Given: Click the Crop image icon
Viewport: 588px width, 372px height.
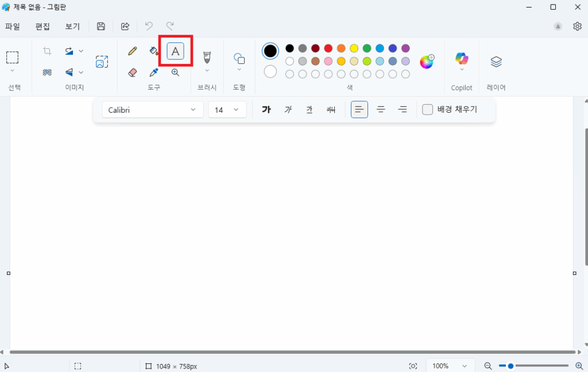Looking at the screenshot, I should 48,51.
